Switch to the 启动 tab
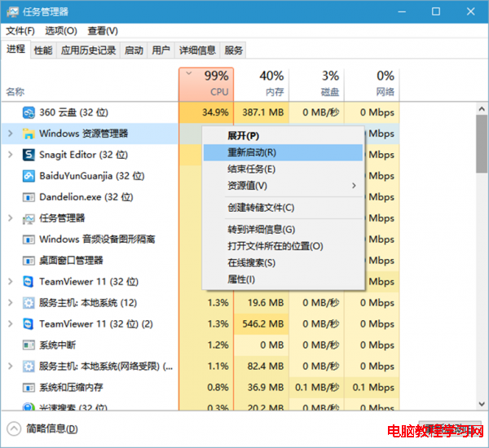 pos(134,51)
